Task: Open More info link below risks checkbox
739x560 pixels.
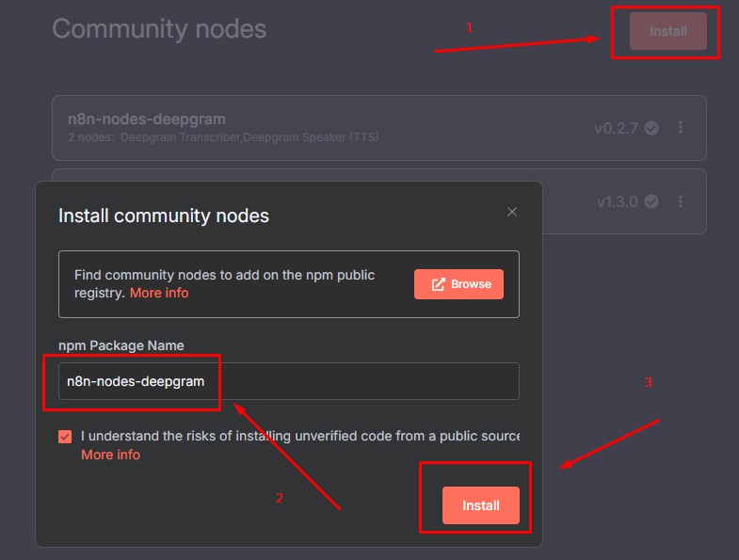Action: [x=111, y=455]
